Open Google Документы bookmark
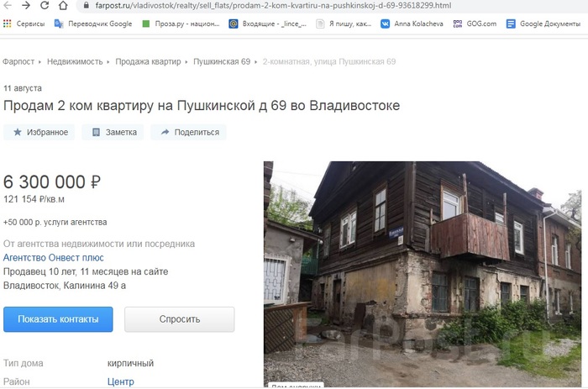This screenshot has height=389, width=588. (x=543, y=24)
